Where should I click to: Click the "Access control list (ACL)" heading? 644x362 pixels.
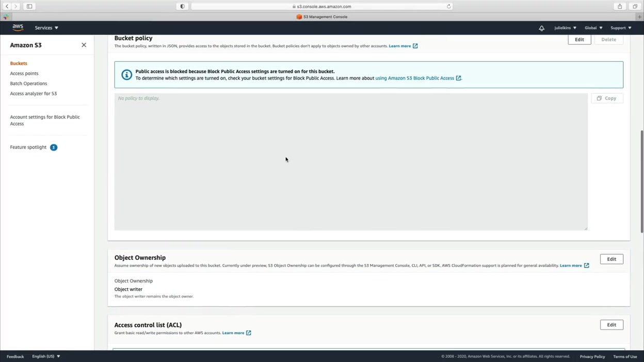click(148, 325)
